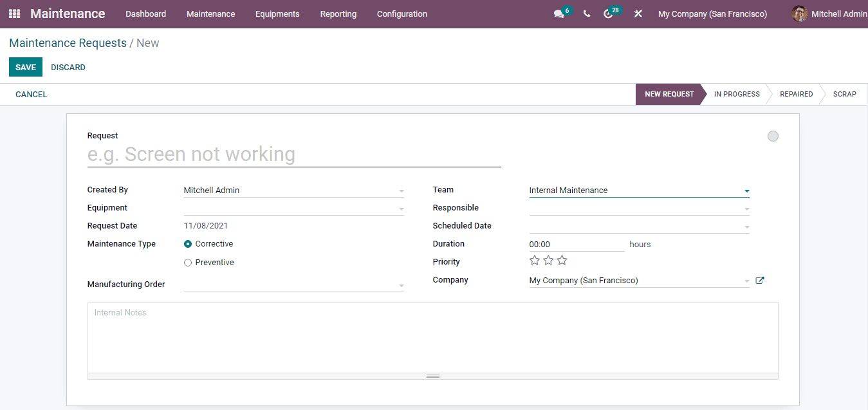Open the Configuration menu
Screen dimensions: 868x410
tap(402, 14)
